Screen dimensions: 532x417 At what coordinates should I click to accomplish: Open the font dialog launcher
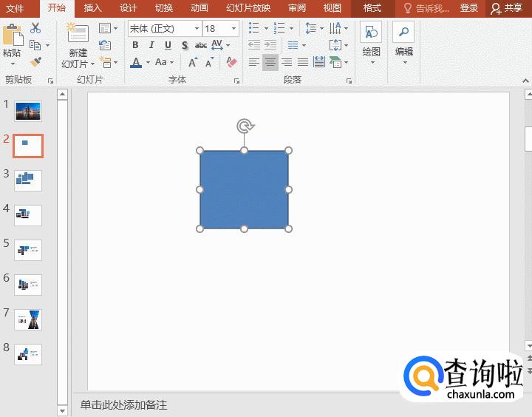point(236,81)
